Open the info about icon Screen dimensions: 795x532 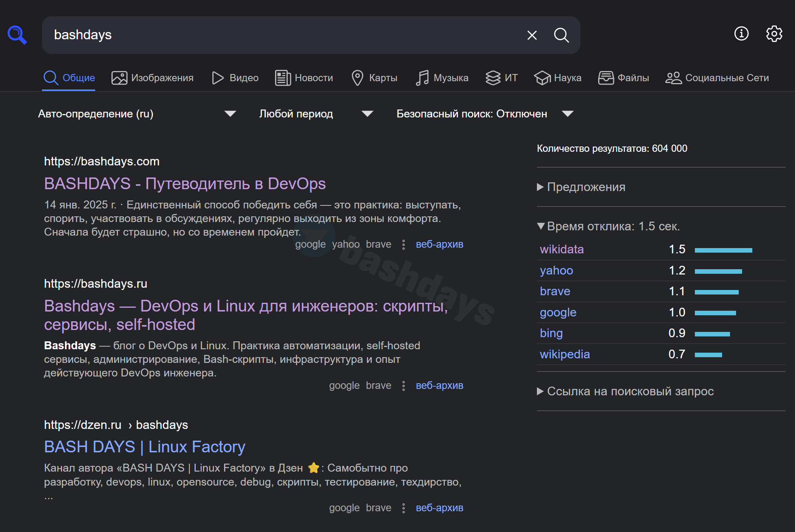tap(741, 34)
